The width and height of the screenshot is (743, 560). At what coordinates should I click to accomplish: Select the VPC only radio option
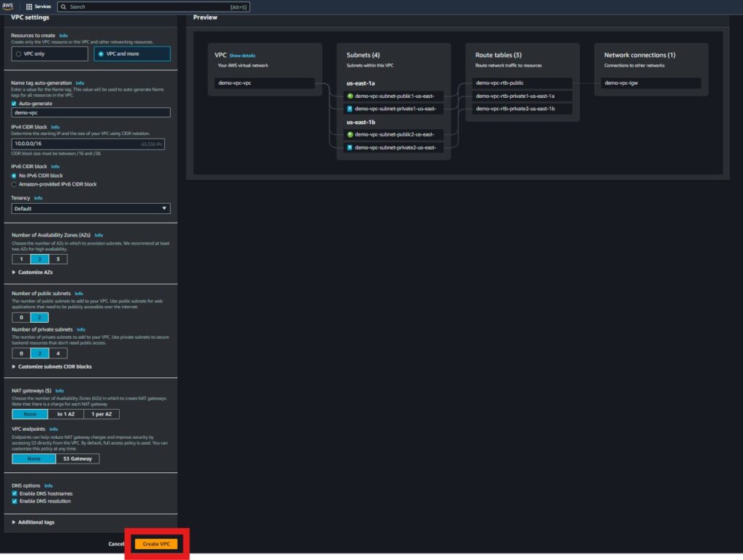(19, 54)
